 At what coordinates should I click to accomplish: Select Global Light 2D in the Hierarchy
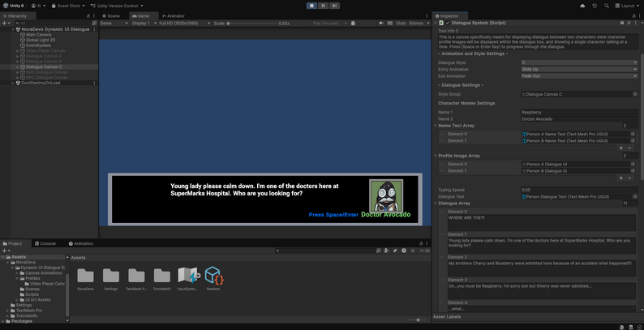[41, 41]
